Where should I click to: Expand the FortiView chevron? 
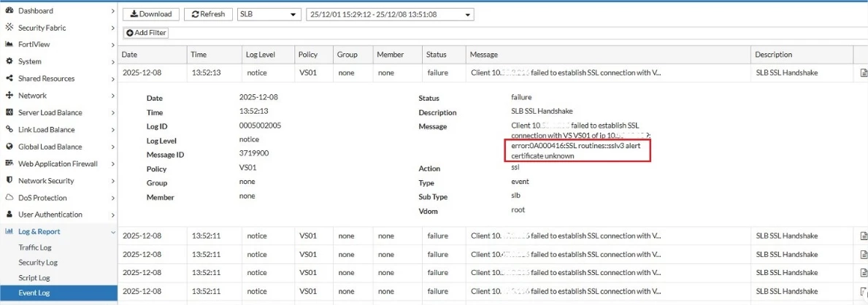(112, 45)
